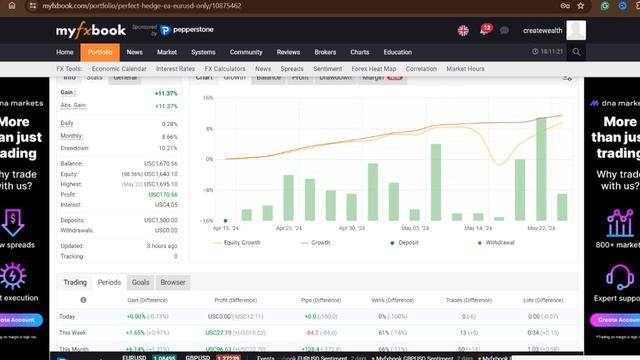This screenshot has width=640, height=360.
Task: Open the Reviews menu
Action: [288, 52]
